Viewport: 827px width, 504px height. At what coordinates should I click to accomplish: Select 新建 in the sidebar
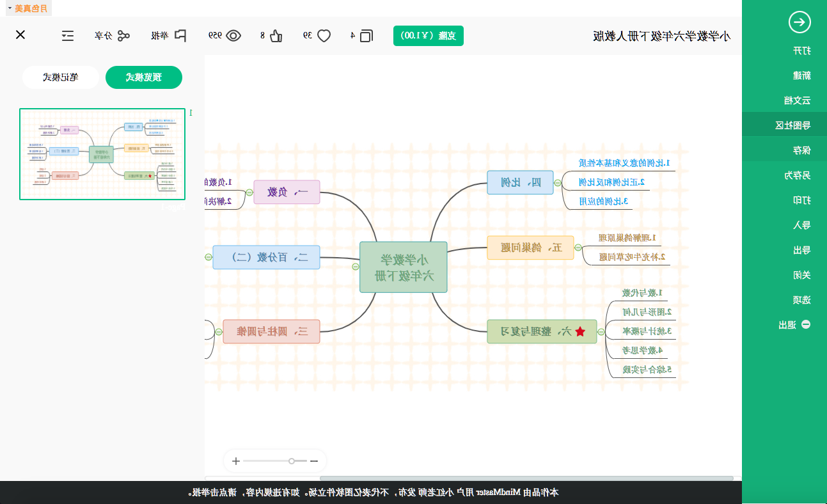tap(802, 75)
